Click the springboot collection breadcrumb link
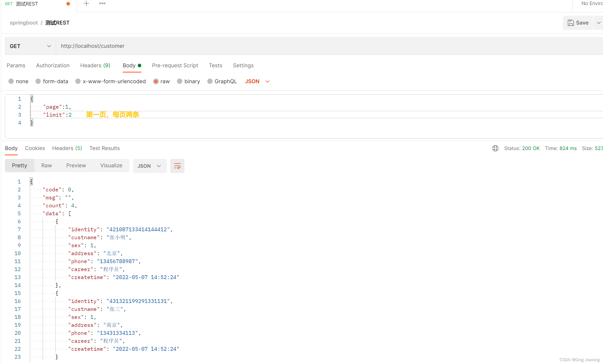This screenshot has width=603, height=364. click(24, 23)
